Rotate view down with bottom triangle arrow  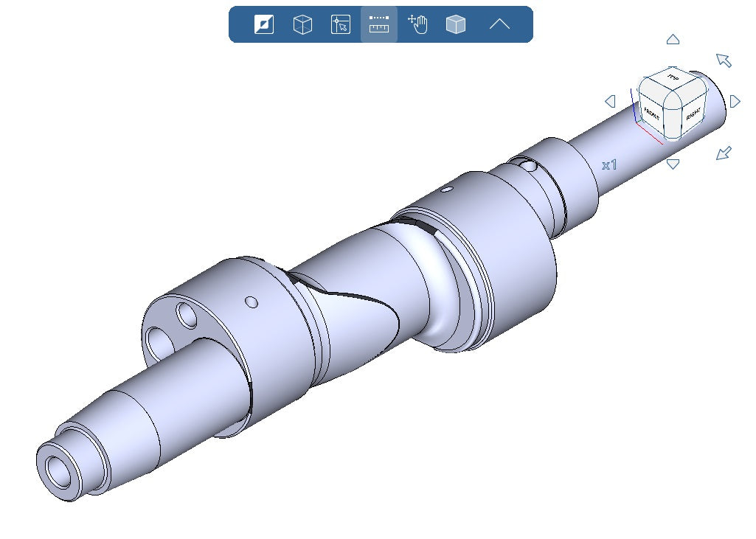[673, 164]
